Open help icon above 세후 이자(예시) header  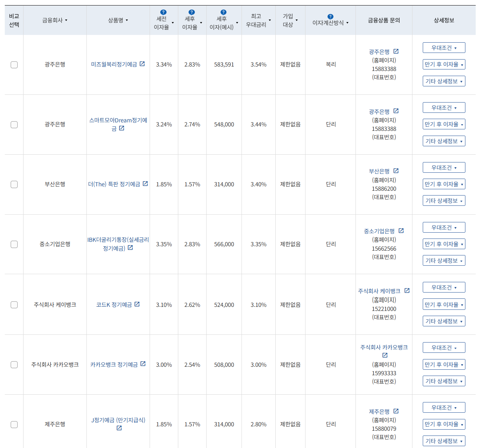223,12
